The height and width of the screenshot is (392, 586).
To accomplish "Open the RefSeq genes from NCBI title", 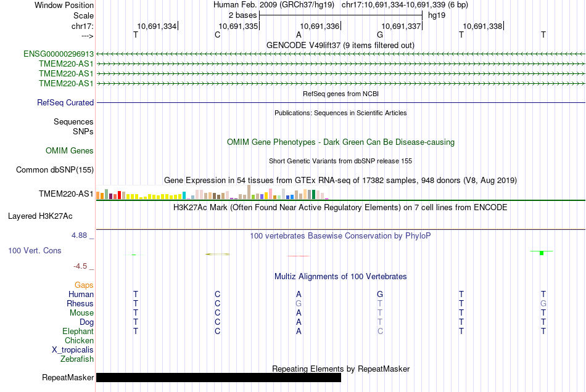I will (340, 94).
